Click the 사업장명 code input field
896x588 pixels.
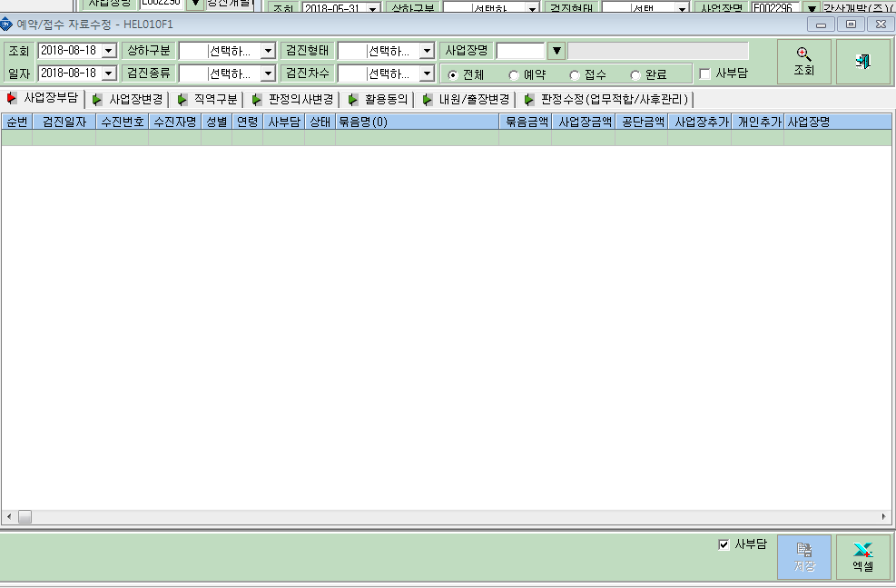pos(520,51)
